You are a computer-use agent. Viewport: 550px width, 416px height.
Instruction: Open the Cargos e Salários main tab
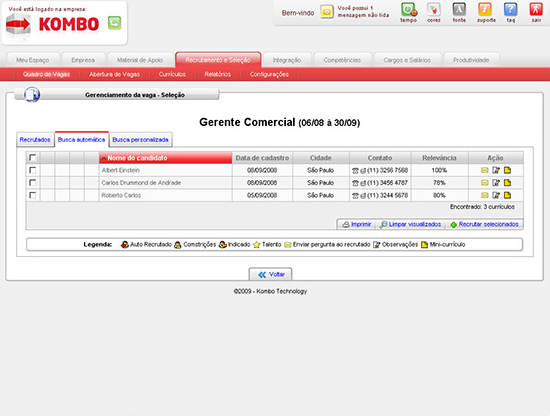pos(407,60)
